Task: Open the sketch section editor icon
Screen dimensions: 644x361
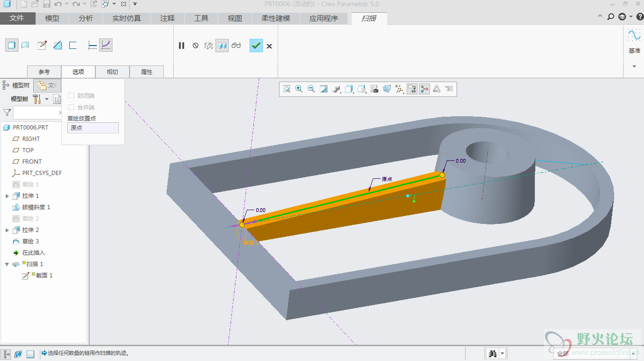Action: (x=42, y=46)
